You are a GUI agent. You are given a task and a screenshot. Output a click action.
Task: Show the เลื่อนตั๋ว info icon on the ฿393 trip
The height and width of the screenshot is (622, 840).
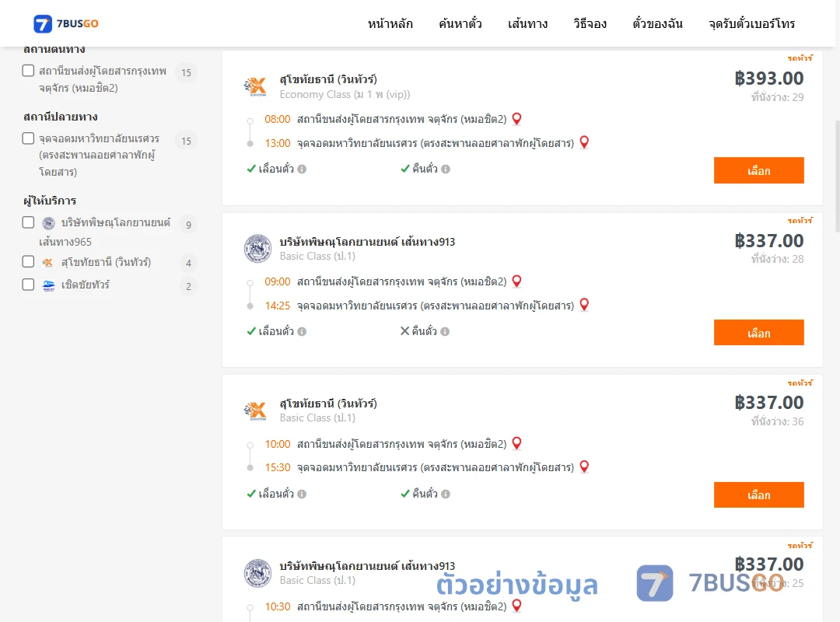pyautogui.click(x=302, y=169)
